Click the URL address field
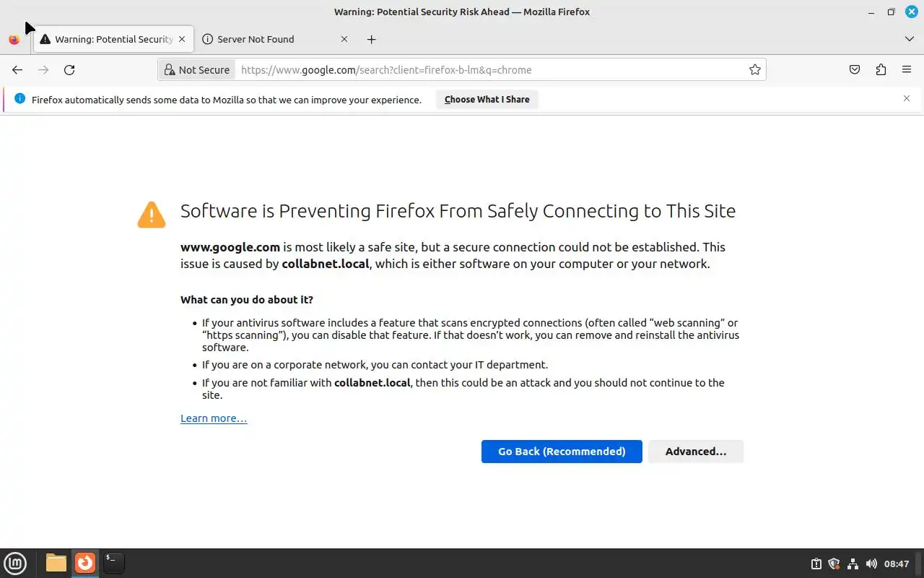Screen dimensions: 924x578 point(491,70)
